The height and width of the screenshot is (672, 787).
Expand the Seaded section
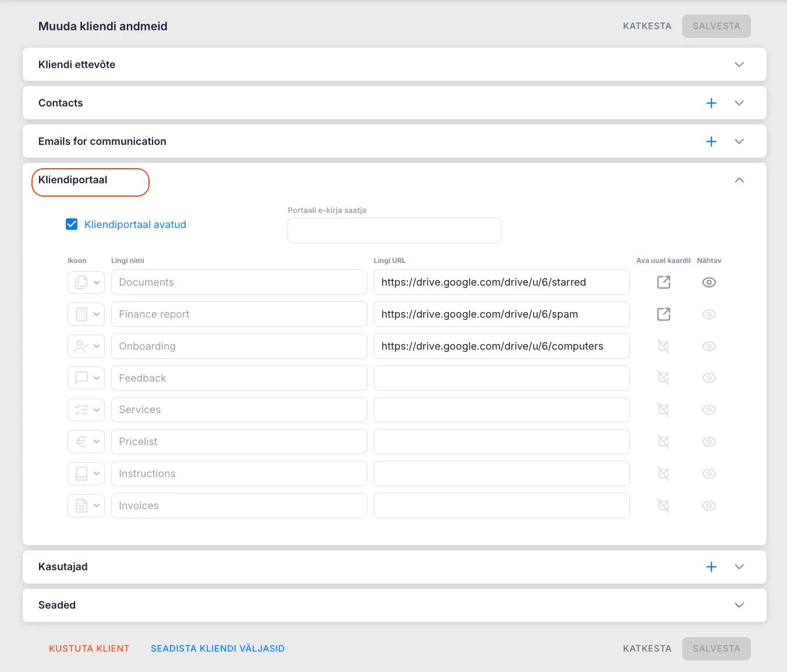click(739, 605)
